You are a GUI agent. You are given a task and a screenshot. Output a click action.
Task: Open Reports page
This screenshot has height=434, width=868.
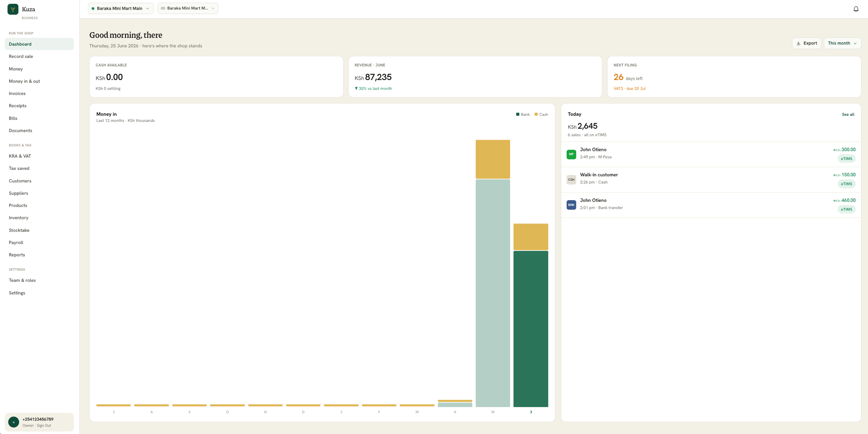(39, 255)
